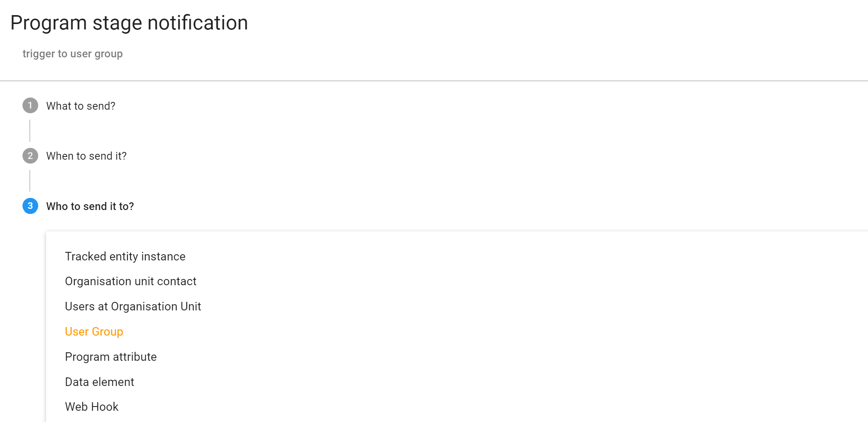This screenshot has height=422, width=868.
Task: Collapse the "Who to send it to?" step
Action: click(90, 206)
